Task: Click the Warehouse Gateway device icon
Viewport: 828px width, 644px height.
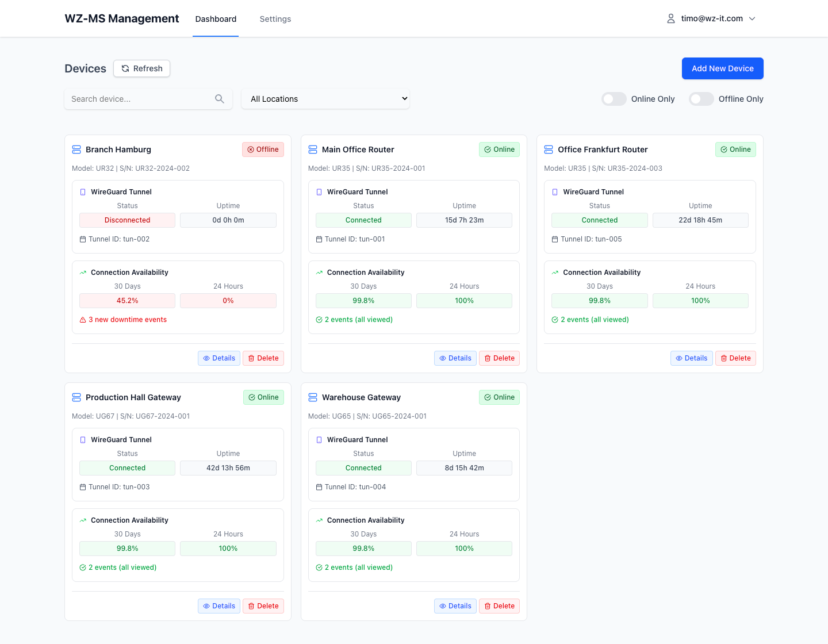Action: (313, 397)
